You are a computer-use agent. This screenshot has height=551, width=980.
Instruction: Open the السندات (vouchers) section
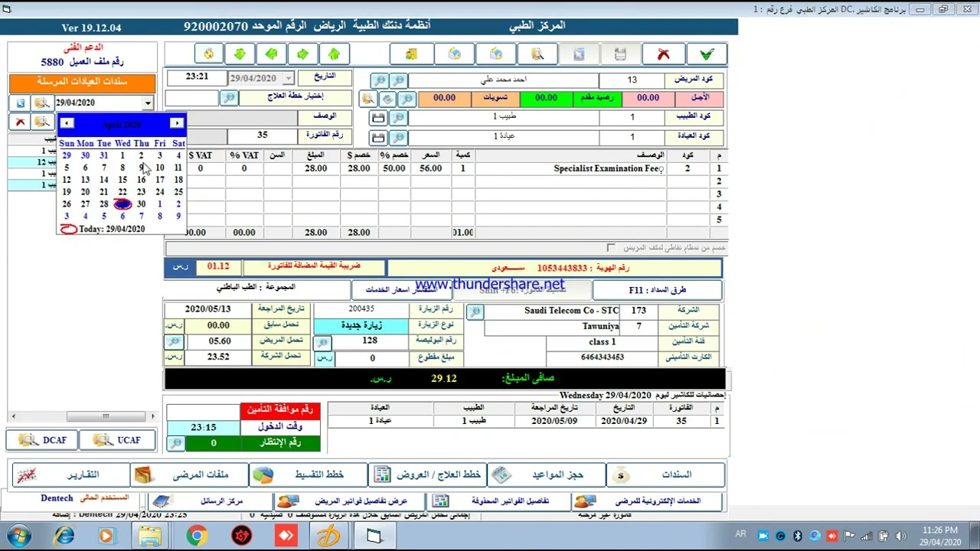tap(665, 474)
